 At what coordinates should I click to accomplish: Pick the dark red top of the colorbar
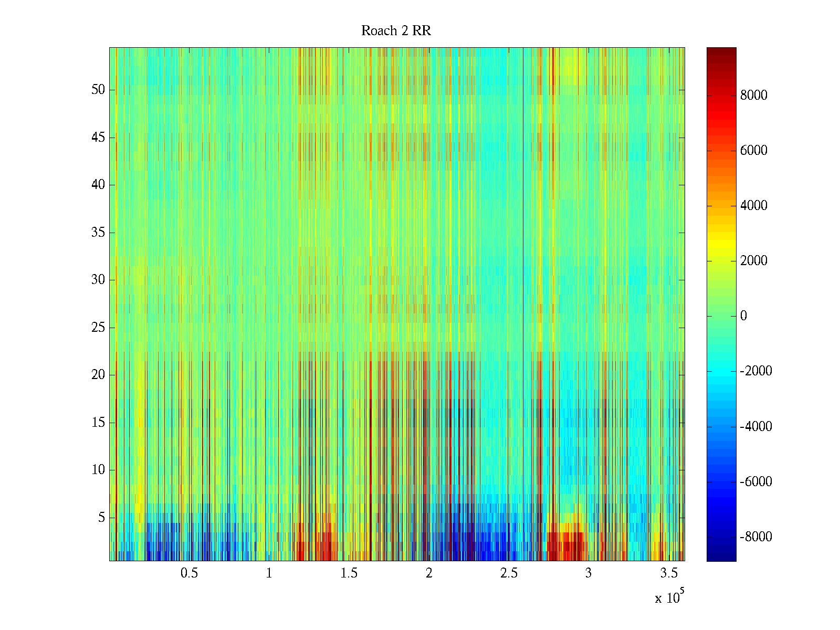[x=721, y=52]
